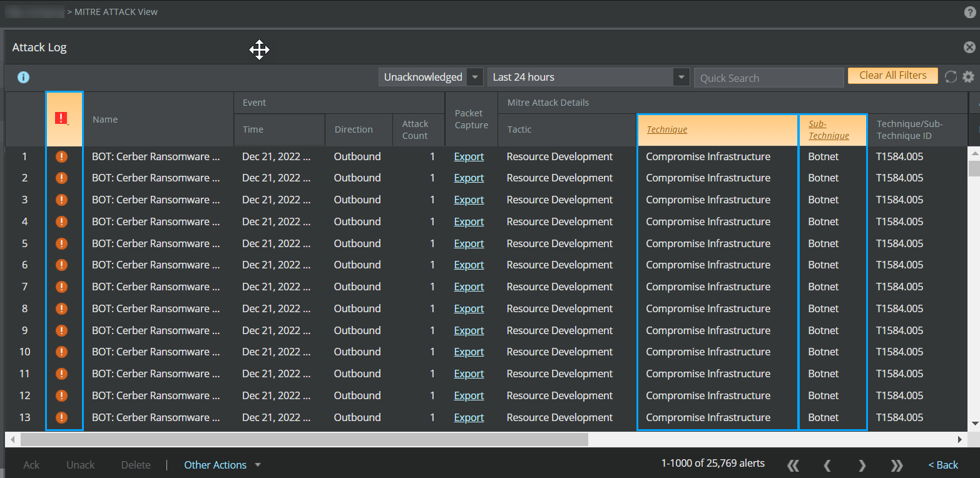Click the Ack button

pyautogui.click(x=31, y=465)
